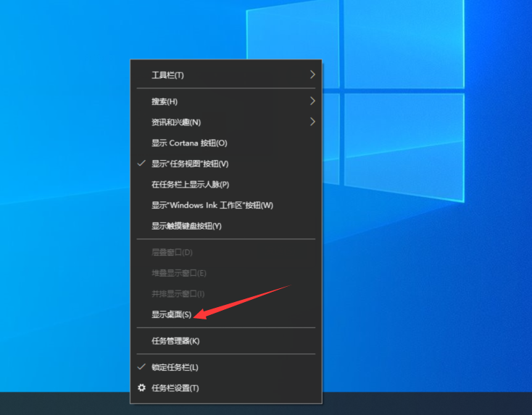Click the checkmark next to 锁定任务栏
This screenshot has height=415, width=532.
coord(141,367)
